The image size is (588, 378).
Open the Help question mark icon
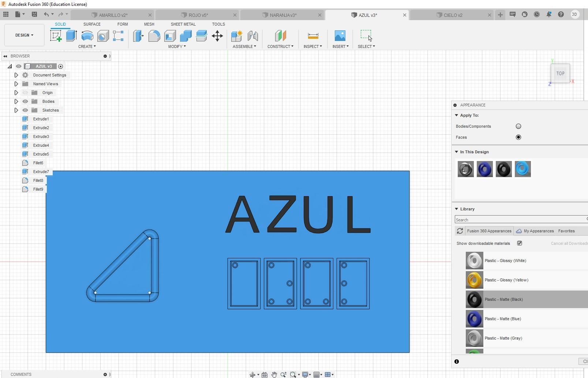point(561,14)
